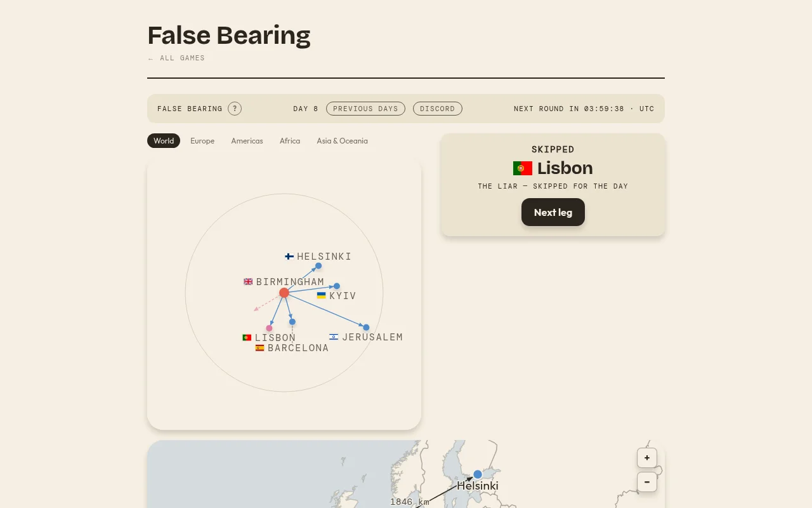The image size is (812, 508).
Task: Click the Helsinki label on the map
Action: tap(478, 486)
